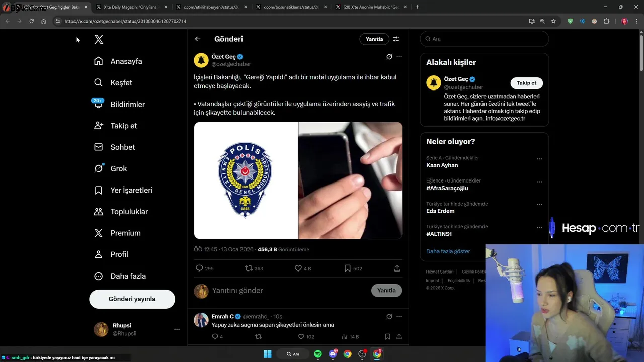The height and width of the screenshot is (362, 644).
Task: Click the address bar URL
Action: (x=125, y=21)
